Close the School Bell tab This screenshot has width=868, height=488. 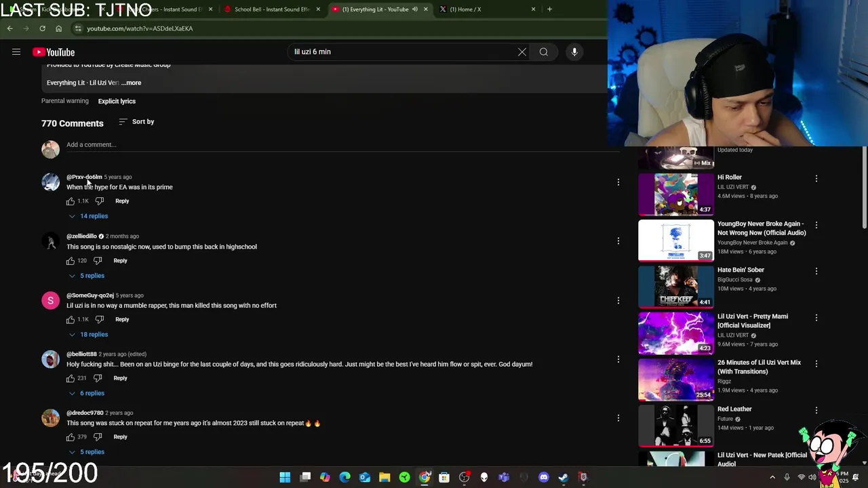(318, 9)
